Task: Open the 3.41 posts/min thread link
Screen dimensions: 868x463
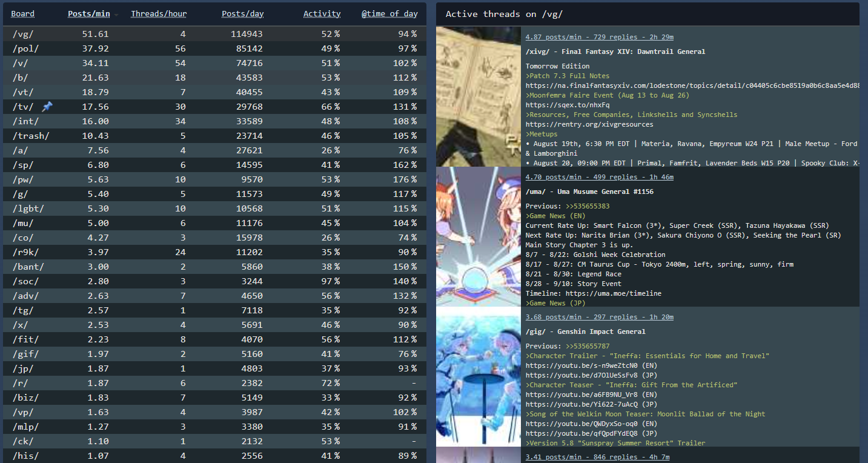Action: pyautogui.click(x=597, y=457)
